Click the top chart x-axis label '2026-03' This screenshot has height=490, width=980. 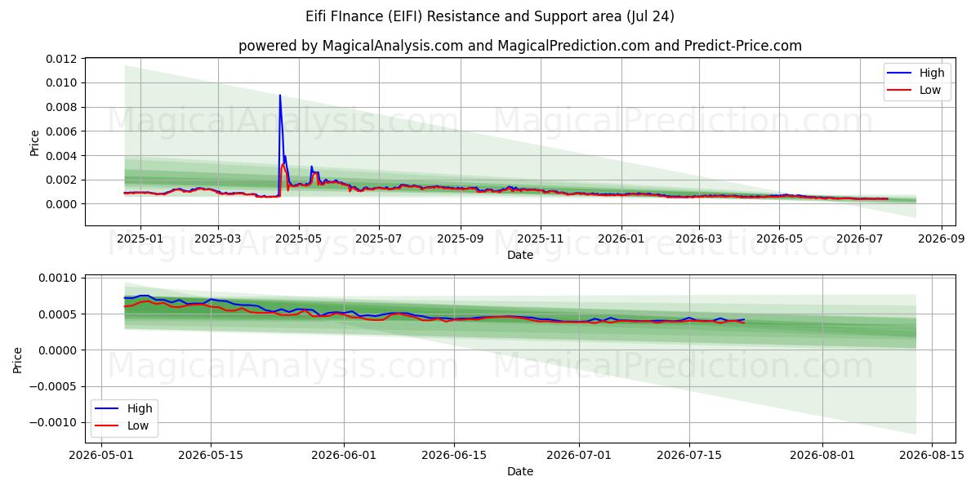click(x=699, y=238)
